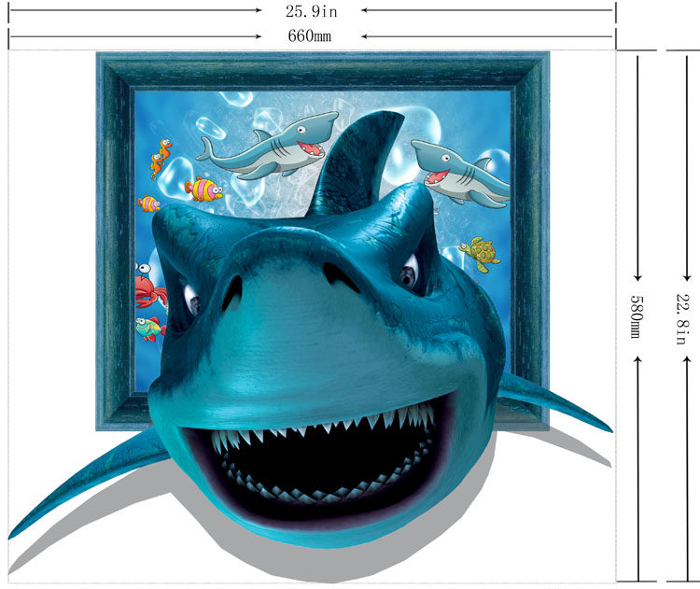Screen dimensions: 700x589
Task: Click the 660mm width label
Action: pos(309,35)
